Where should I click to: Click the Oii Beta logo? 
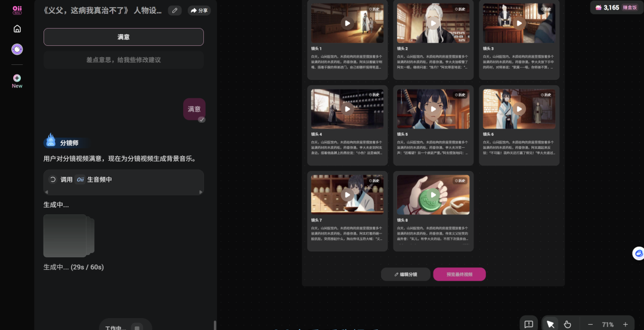point(17,10)
